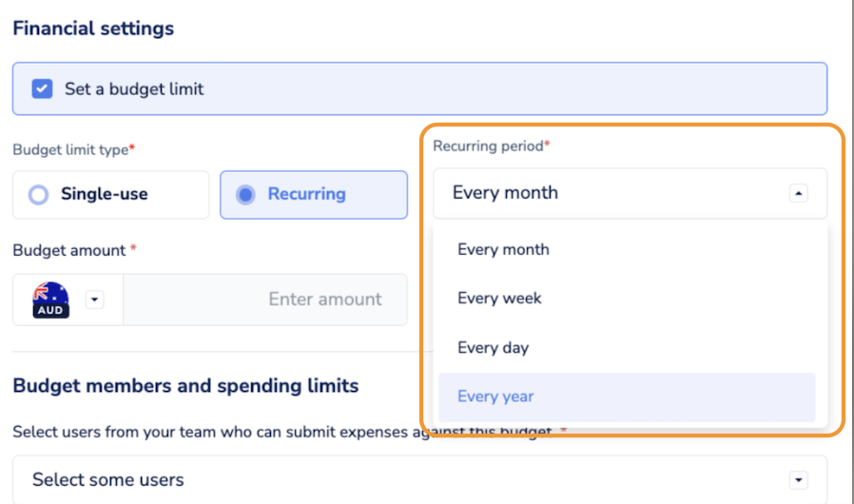
Task: Click the Recurring period field showing Every month
Action: point(609,193)
